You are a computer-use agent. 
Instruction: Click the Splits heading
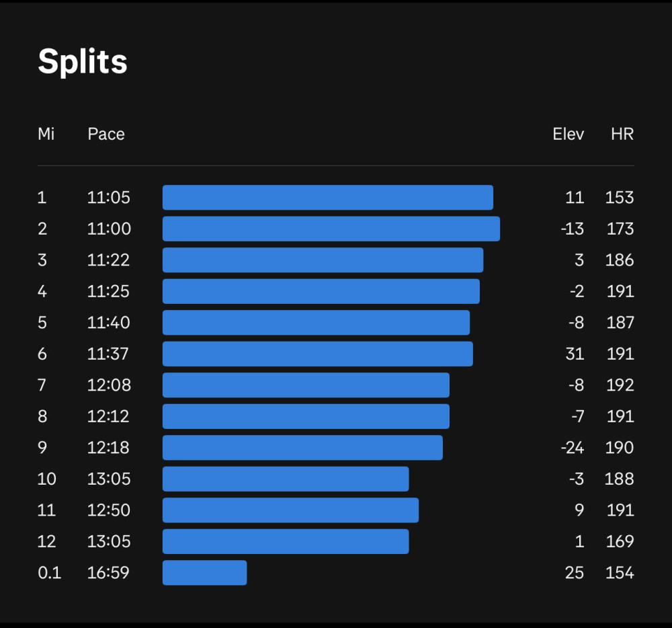(x=82, y=62)
